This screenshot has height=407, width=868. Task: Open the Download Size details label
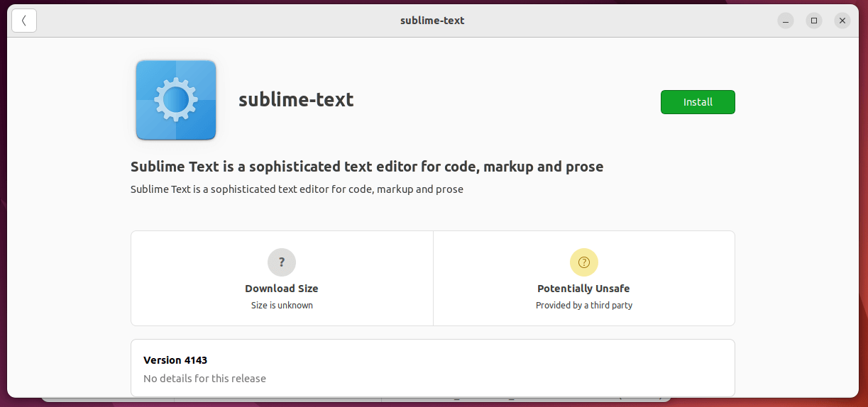pos(282,289)
